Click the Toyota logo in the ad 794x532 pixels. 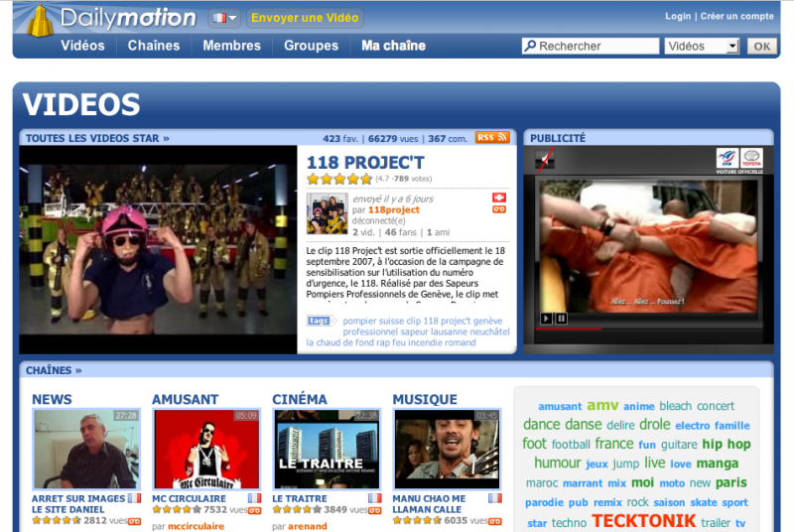coord(751,159)
